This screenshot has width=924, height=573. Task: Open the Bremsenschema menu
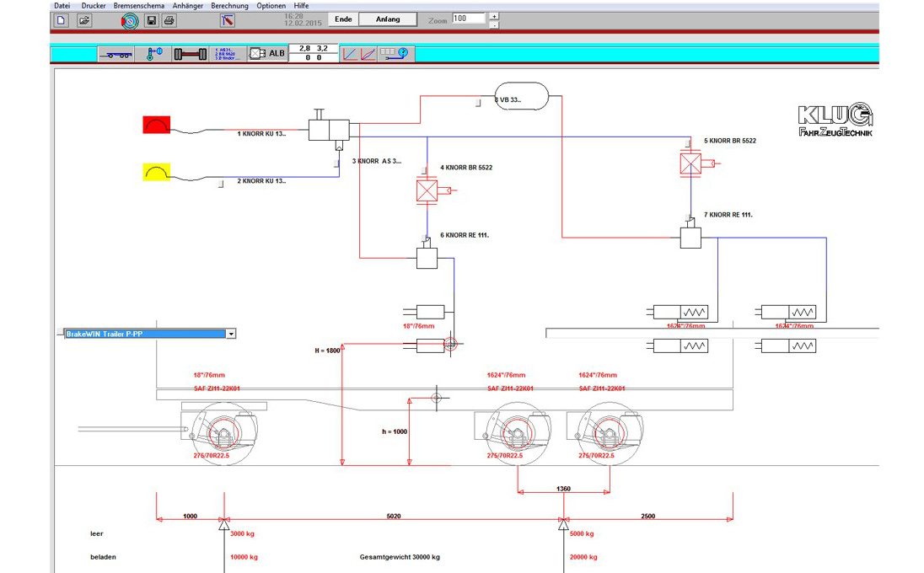click(139, 6)
